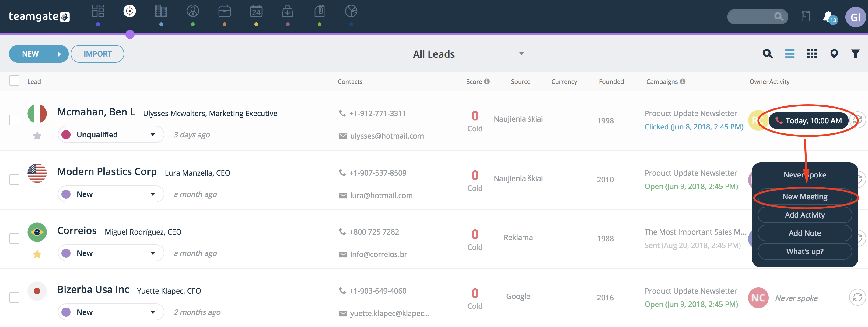Image resolution: width=868 pixels, height=327 pixels.
Task: Open the Modern Plastics Corp lead
Action: coord(107,172)
